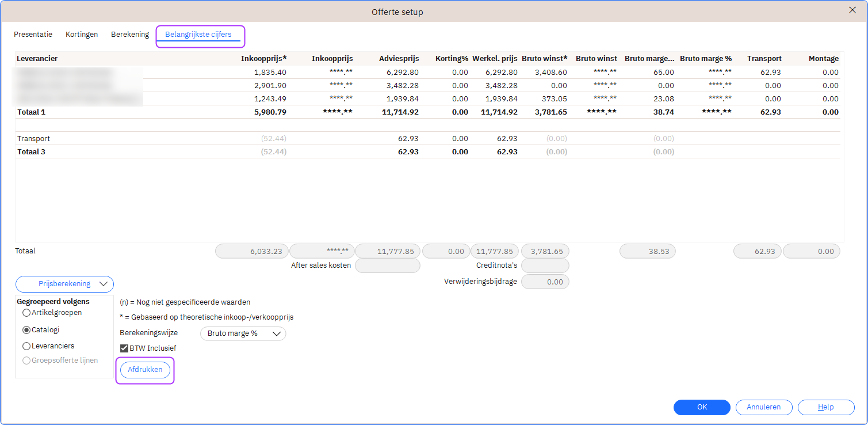Go to the Berekening tab
The width and height of the screenshot is (868, 425).
(x=130, y=35)
